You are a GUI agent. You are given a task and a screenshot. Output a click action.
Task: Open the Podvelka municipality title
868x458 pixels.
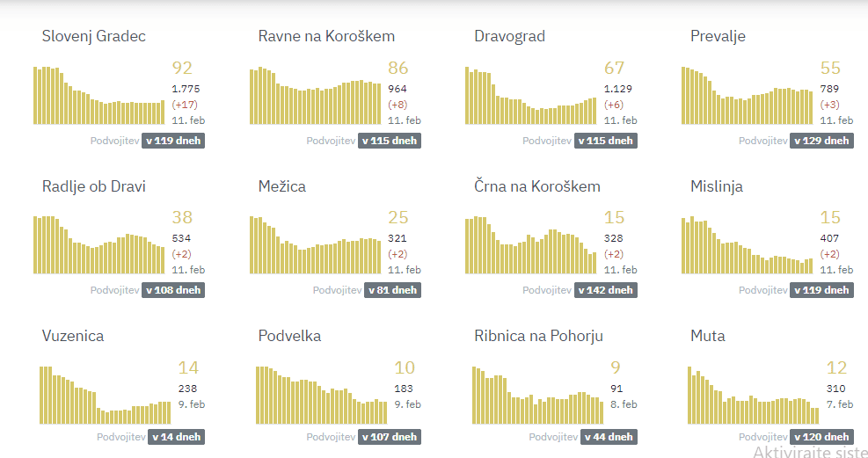[289, 336]
